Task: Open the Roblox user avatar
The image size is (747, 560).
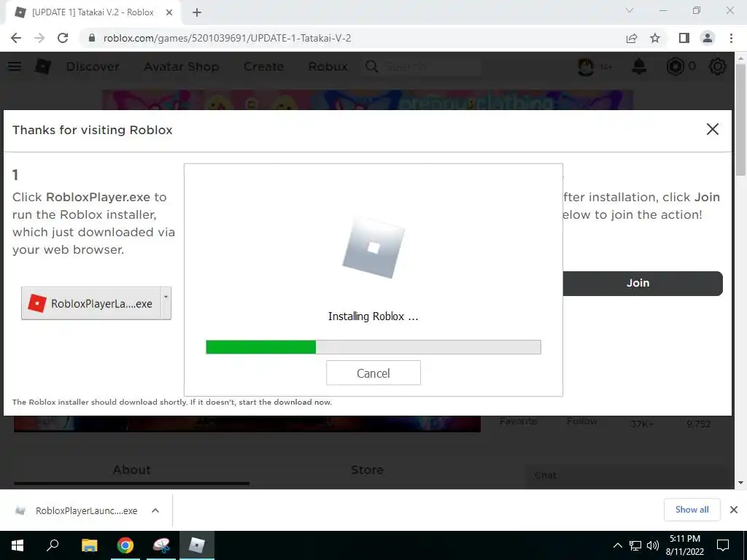Action: pos(586,66)
